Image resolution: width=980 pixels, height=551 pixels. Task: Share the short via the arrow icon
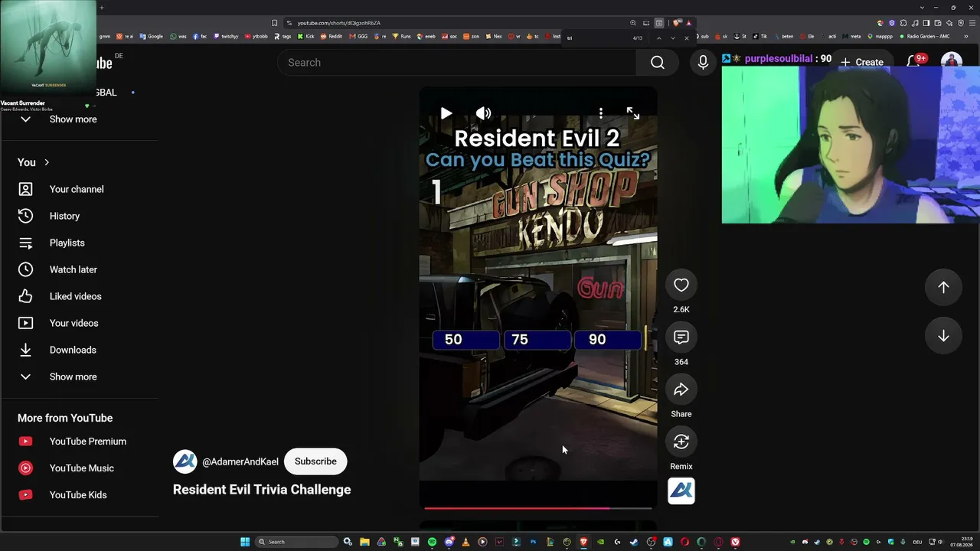[x=681, y=390]
